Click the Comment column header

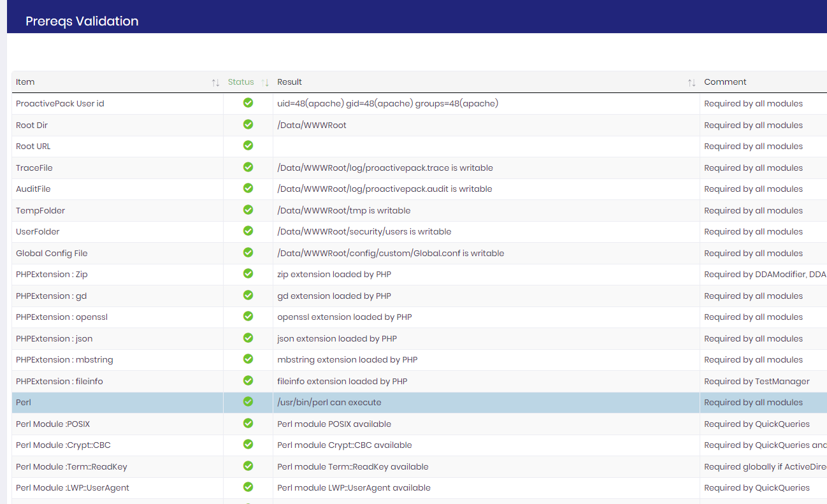(725, 82)
